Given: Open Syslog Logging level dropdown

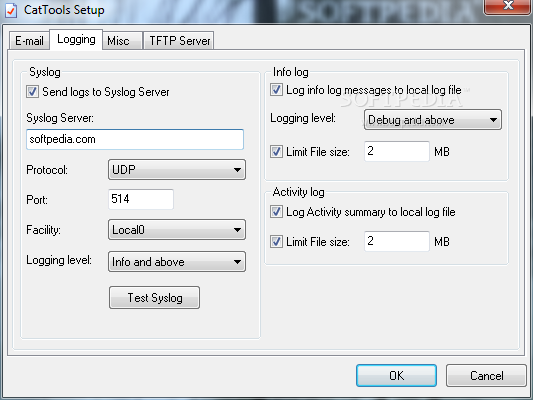Looking at the screenshot, I should click(177, 262).
